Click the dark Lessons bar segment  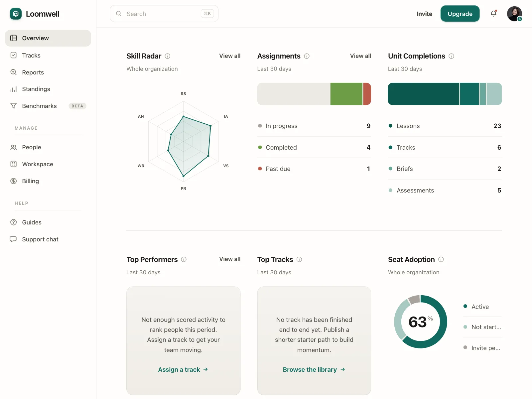tap(424, 94)
